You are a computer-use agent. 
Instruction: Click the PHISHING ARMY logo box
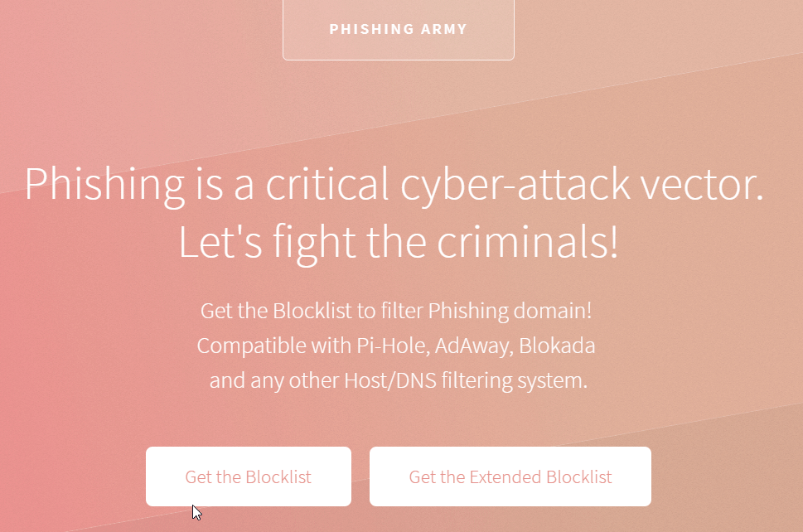[399, 29]
